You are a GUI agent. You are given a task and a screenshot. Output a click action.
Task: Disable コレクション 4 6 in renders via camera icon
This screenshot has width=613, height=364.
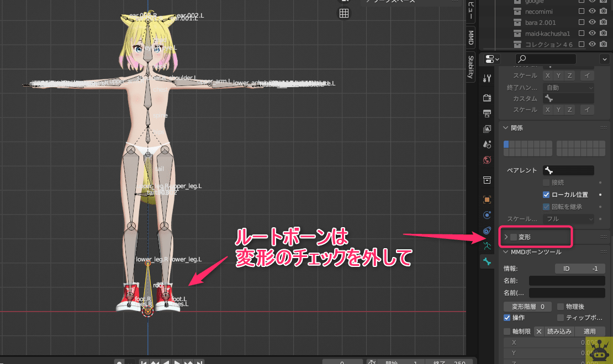pos(604,44)
